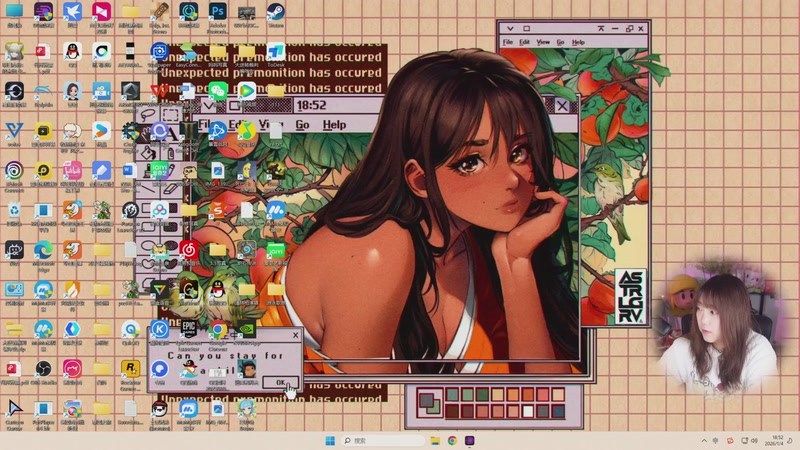Open the Epic Games Launcher shortcut
Viewport: 800px width, 450px height.
(188, 329)
